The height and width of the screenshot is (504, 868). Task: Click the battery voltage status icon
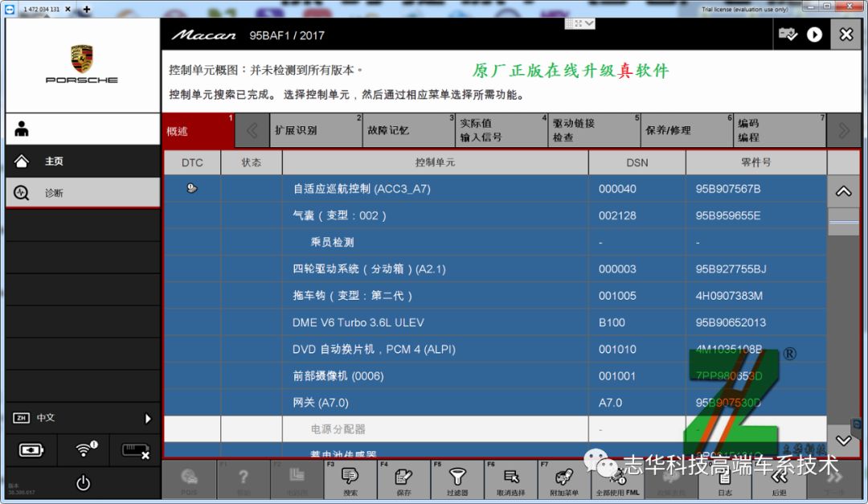tap(31, 450)
